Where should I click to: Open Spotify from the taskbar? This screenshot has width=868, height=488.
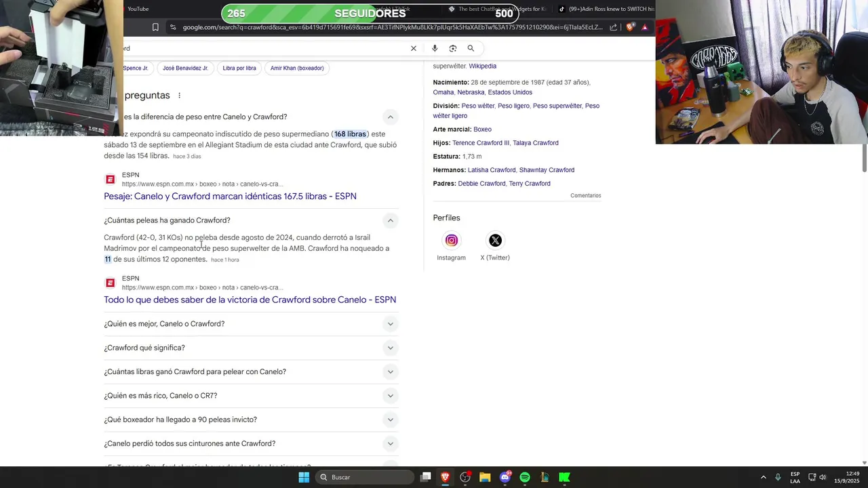coord(525,477)
